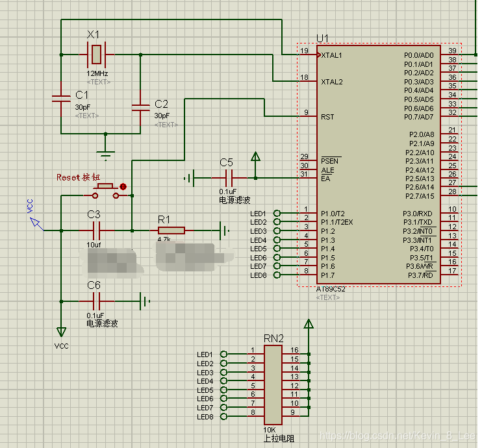Click power arrow terminal above EA line
Image resolution: width=482 pixels, height=448 pixels.
click(x=255, y=156)
